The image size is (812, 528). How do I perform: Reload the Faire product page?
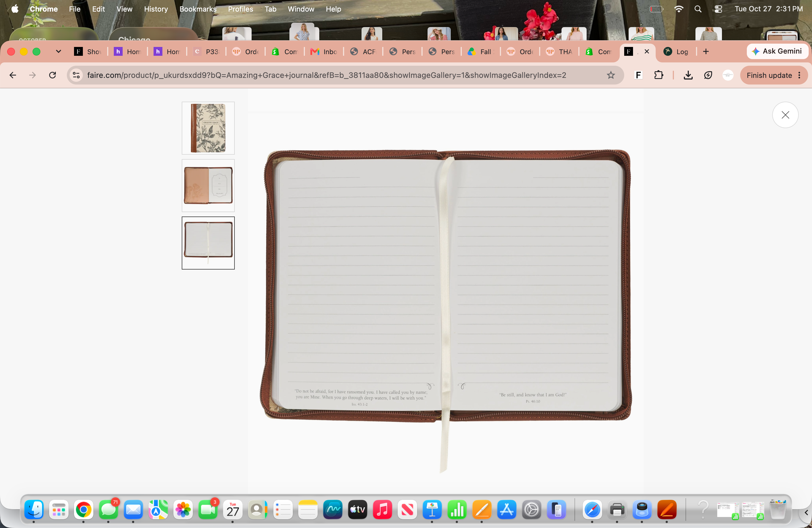[52, 75]
